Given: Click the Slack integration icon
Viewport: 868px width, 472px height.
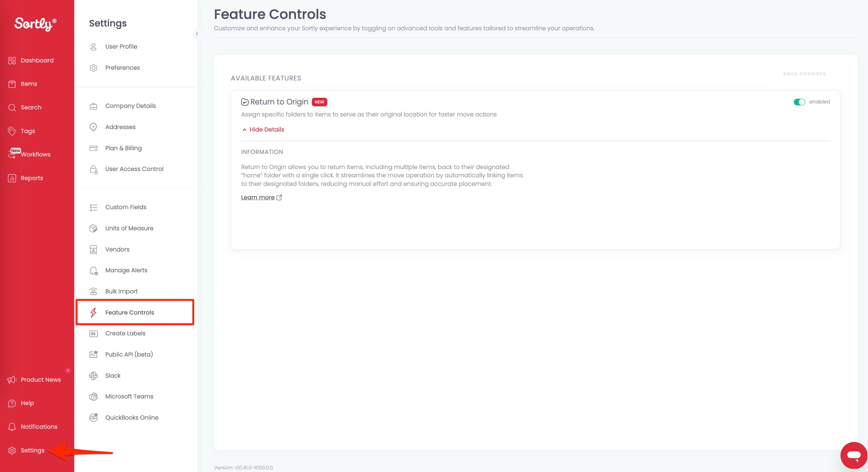Looking at the screenshot, I should click(93, 375).
